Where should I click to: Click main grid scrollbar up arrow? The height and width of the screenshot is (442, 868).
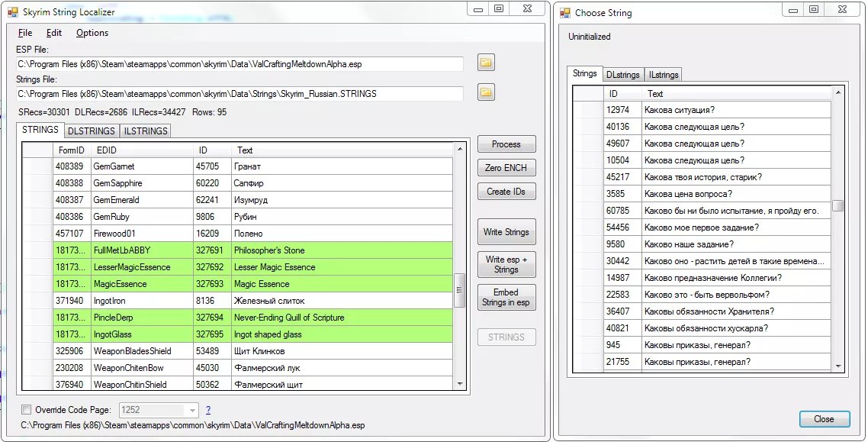click(459, 149)
